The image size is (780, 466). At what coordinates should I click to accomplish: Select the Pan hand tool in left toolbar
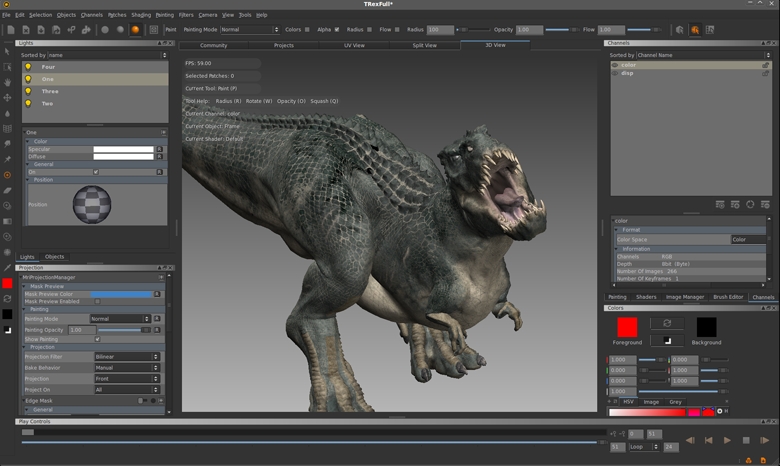tap(7, 82)
